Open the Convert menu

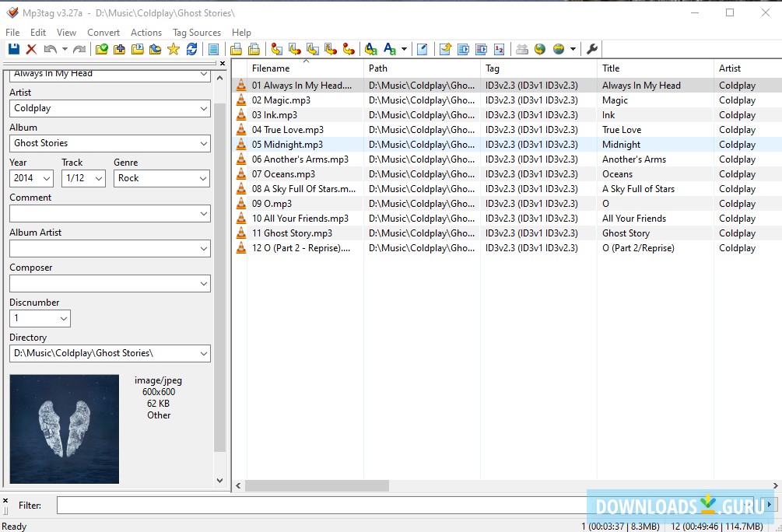(x=103, y=32)
